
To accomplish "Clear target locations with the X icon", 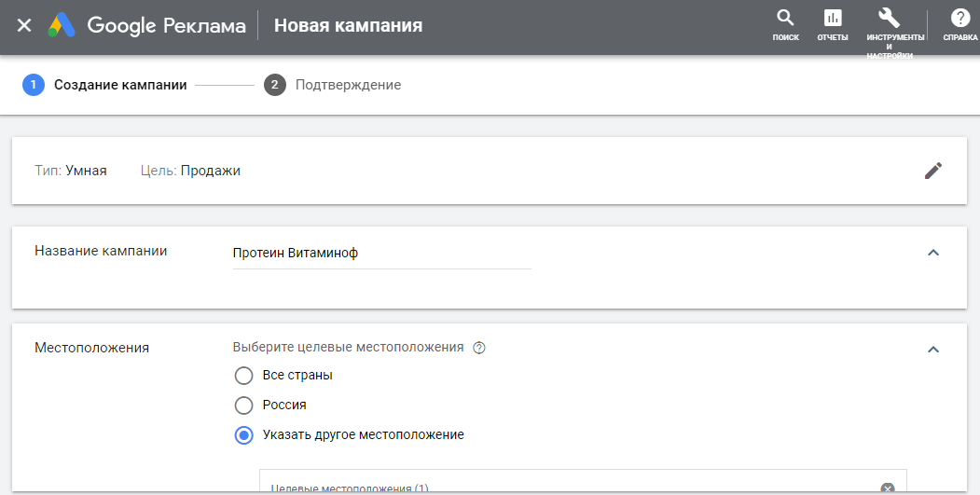I will [888, 488].
